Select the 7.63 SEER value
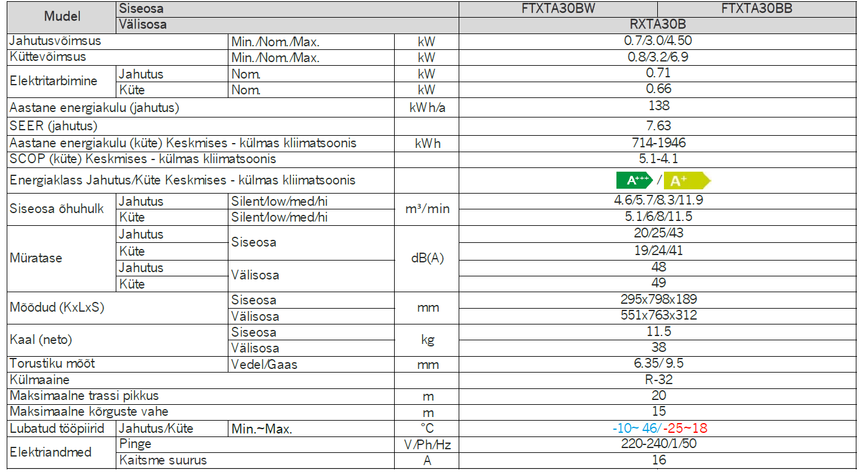This screenshot has width=868, height=473. 658,126
